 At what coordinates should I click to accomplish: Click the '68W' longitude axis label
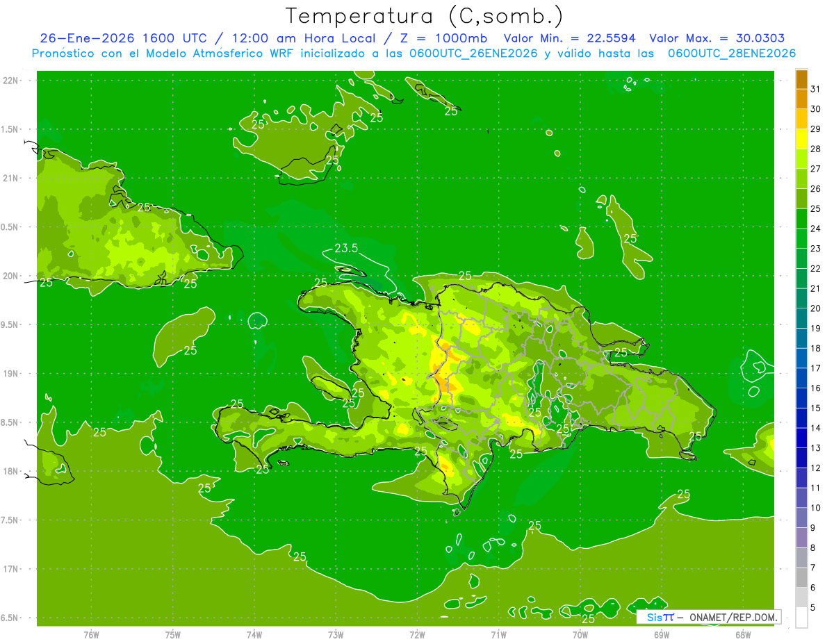[x=743, y=635]
